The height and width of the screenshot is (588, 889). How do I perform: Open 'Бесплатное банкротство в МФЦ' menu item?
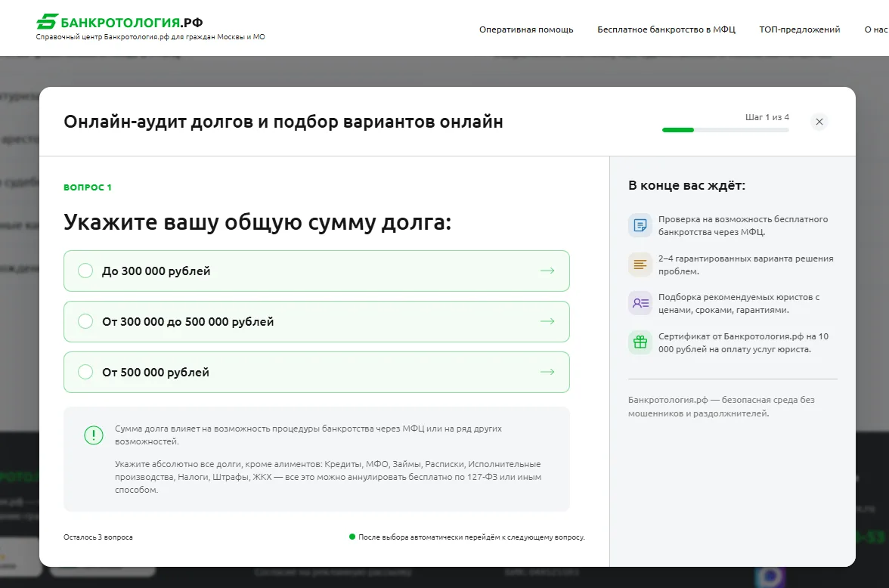666,29
